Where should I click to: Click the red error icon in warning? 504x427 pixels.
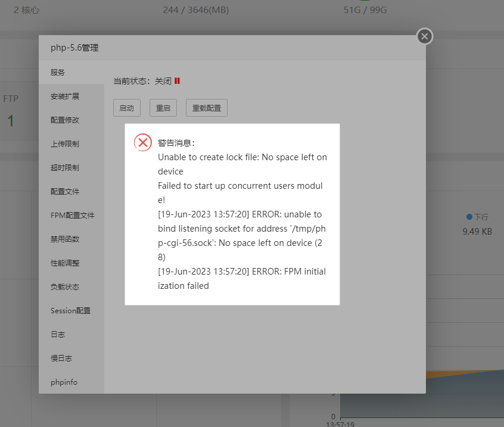coord(143,142)
